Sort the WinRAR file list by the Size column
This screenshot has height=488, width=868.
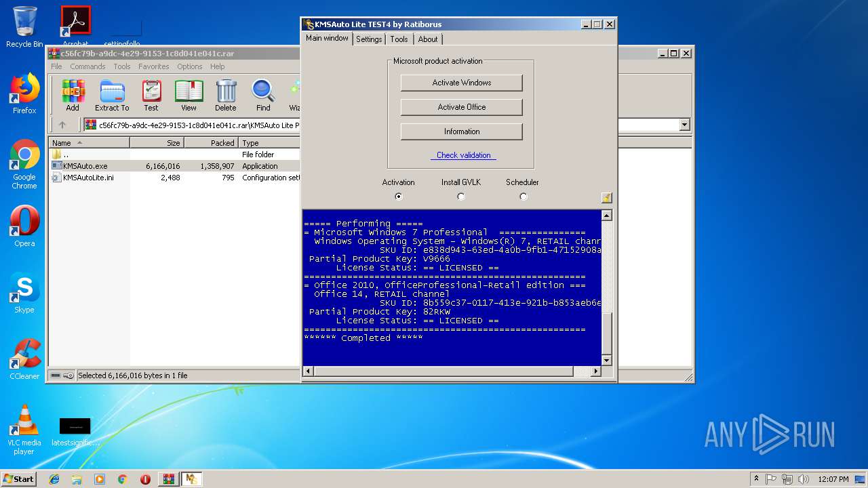(x=157, y=143)
